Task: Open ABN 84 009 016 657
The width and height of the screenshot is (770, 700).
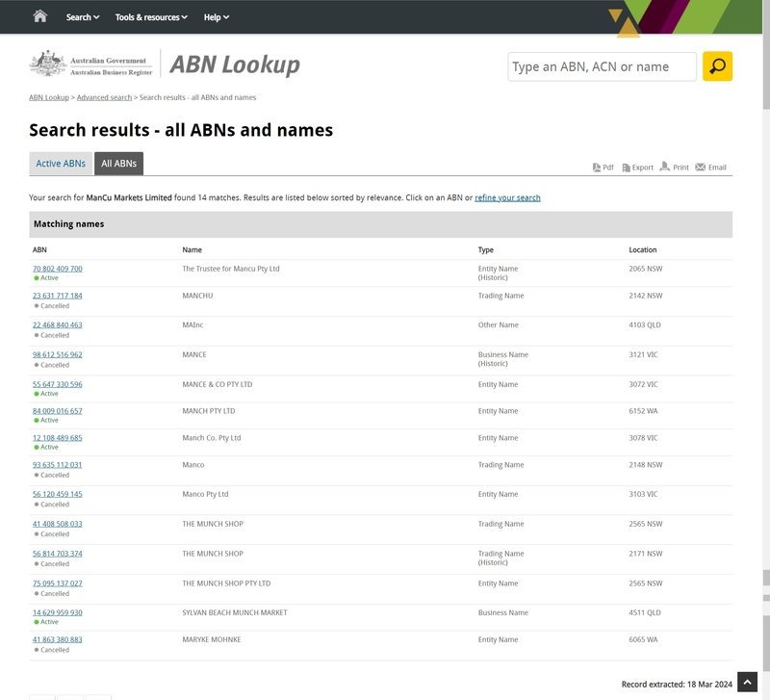Action: coord(58,411)
